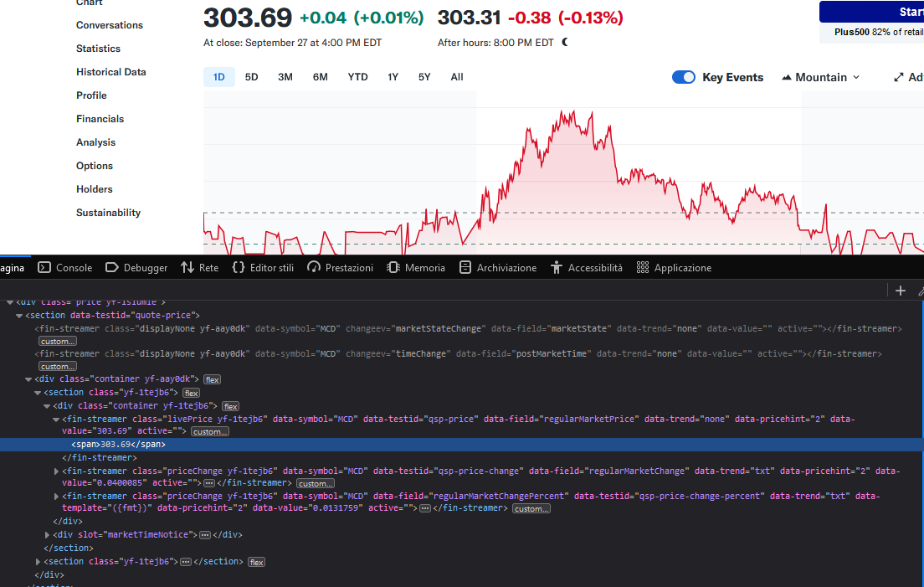Image resolution: width=924 pixels, height=587 pixels.
Task: Click custom badge after regularMarketChange streamer
Action: [316, 484]
